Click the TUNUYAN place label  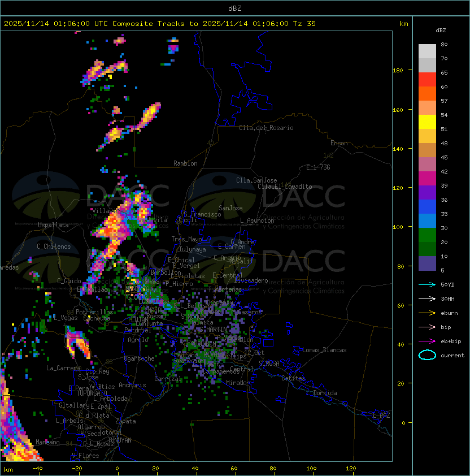pos(120,440)
